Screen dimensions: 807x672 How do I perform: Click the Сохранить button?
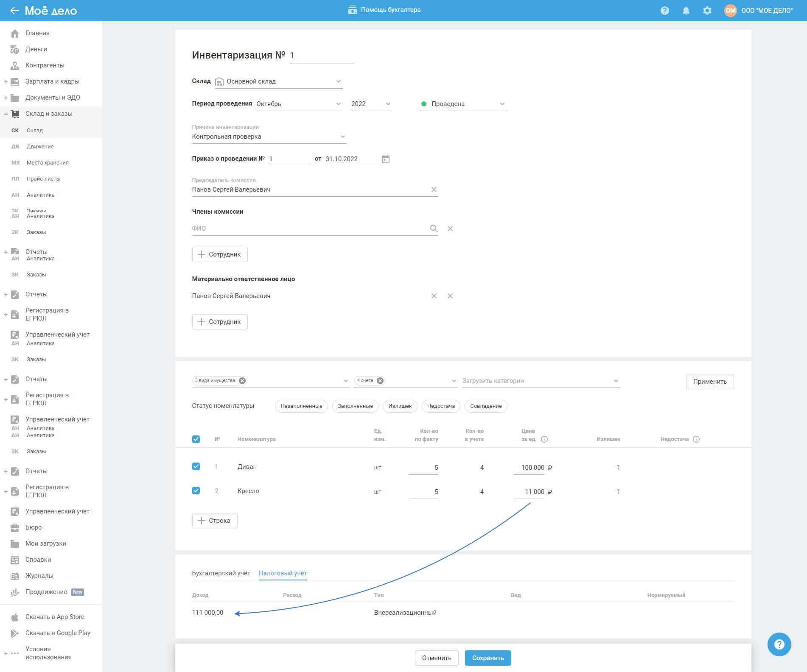pyautogui.click(x=488, y=658)
